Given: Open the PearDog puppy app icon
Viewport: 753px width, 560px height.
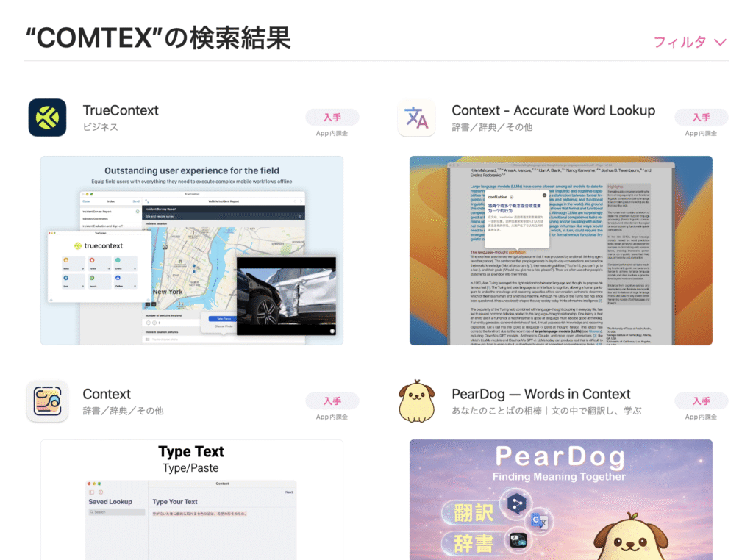Looking at the screenshot, I should coord(416,401).
